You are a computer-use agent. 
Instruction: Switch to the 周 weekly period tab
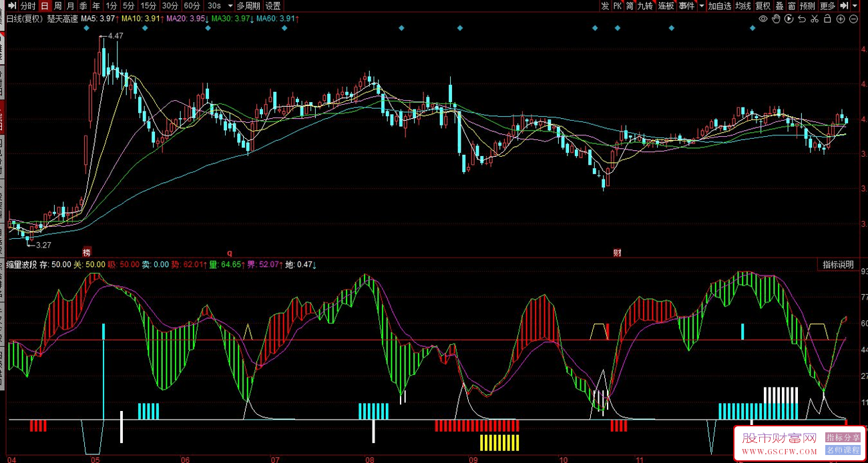(x=58, y=6)
